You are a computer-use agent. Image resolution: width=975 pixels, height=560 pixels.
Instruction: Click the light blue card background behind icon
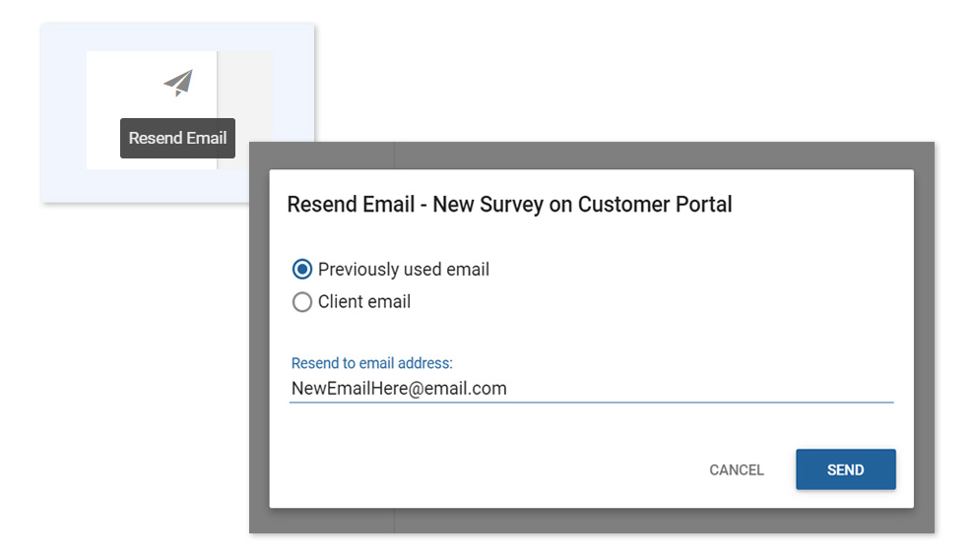tap(63, 112)
